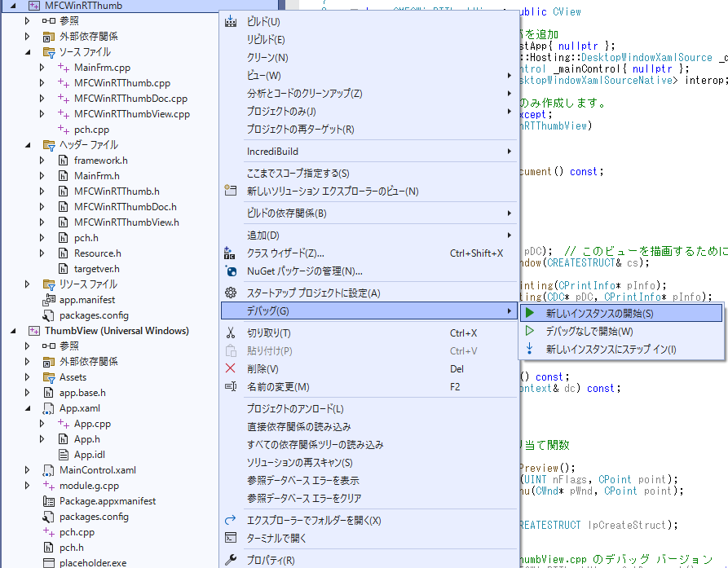Select ビルド(U) from the context menu
The width and height of the screenshot is (728, 568).
coord(369,21)
